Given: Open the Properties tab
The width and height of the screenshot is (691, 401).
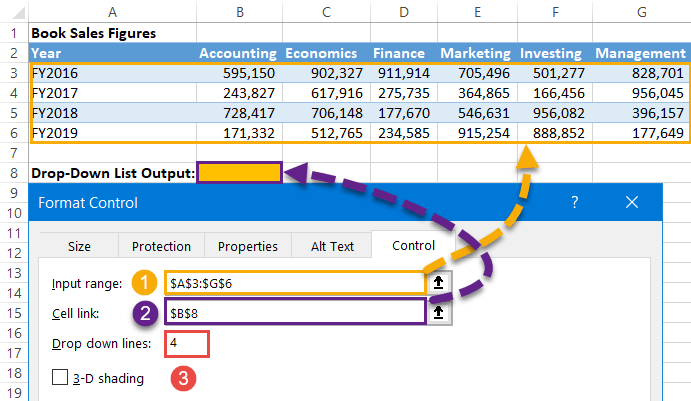Looking at the screenshot, I should point(248,246).
